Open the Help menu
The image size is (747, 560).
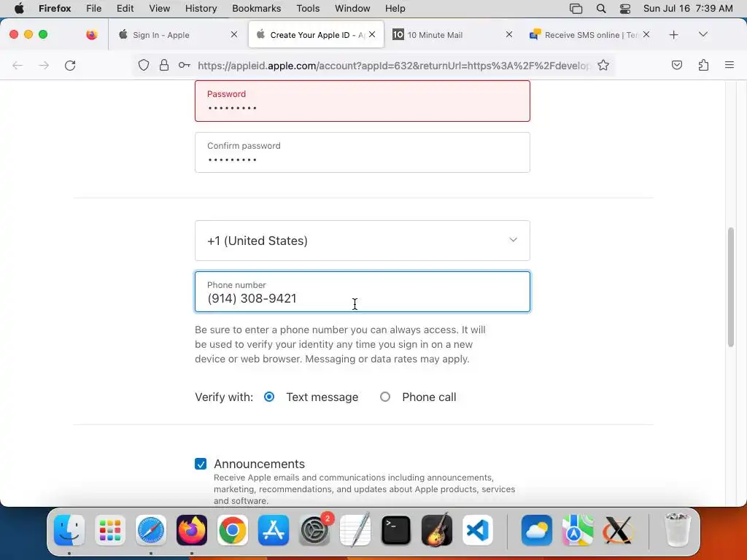click(x=395, y=9)
